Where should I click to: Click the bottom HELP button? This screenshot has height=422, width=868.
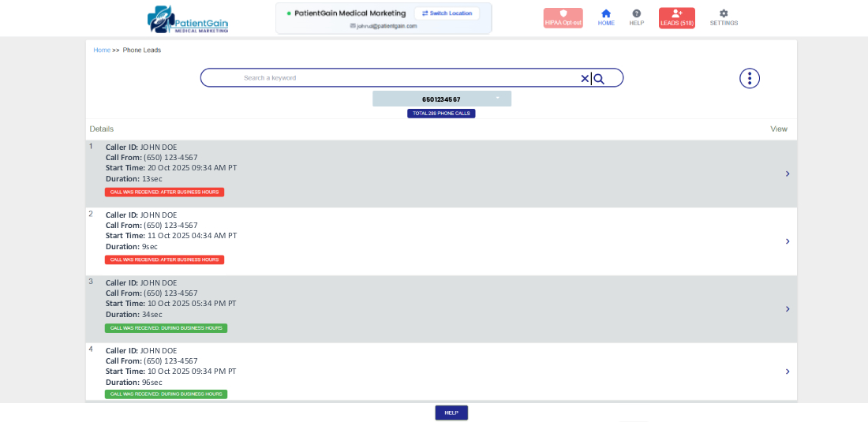[451, 413]
